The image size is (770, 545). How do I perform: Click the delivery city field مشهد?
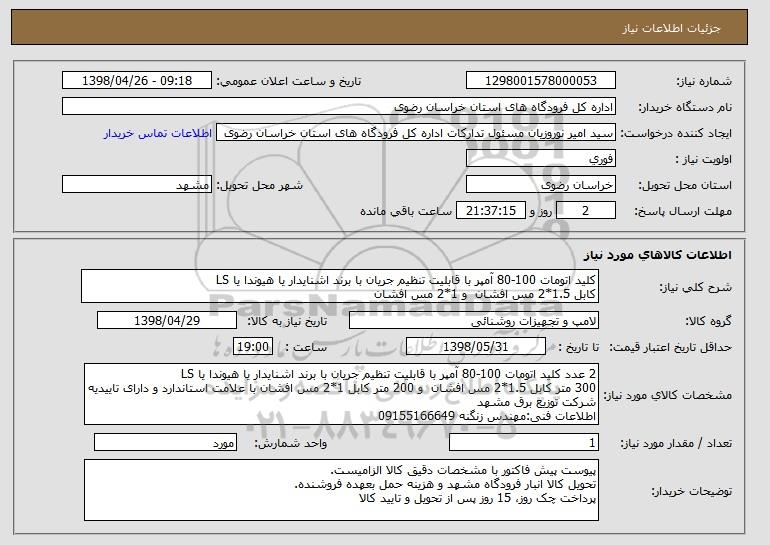pos(137,185)
